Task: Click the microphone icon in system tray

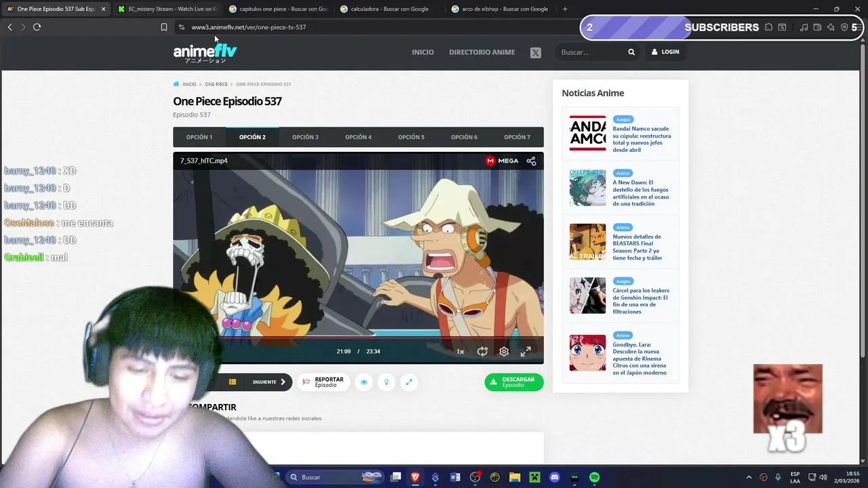Action: (778, 477)
